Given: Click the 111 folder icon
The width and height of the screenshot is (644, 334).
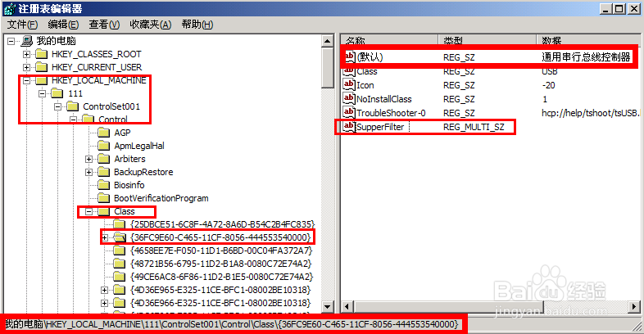Looking at the screenshot, I should (57, 93).
